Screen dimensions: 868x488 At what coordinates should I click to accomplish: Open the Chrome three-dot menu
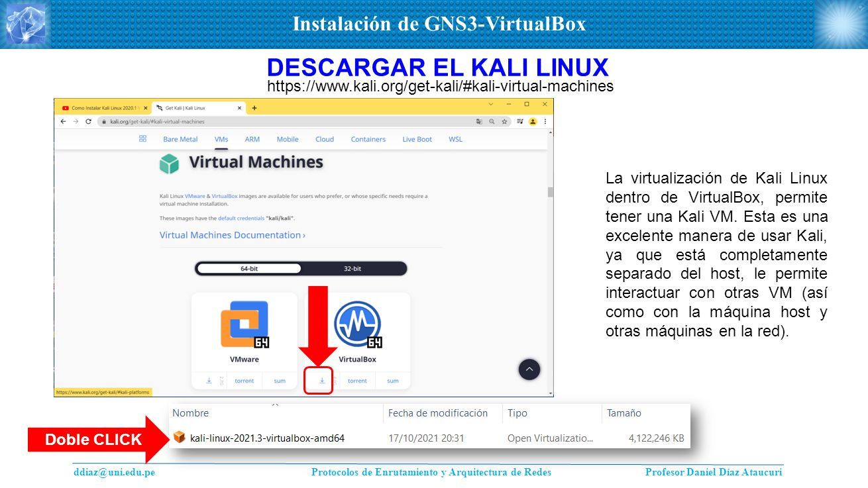545,122
